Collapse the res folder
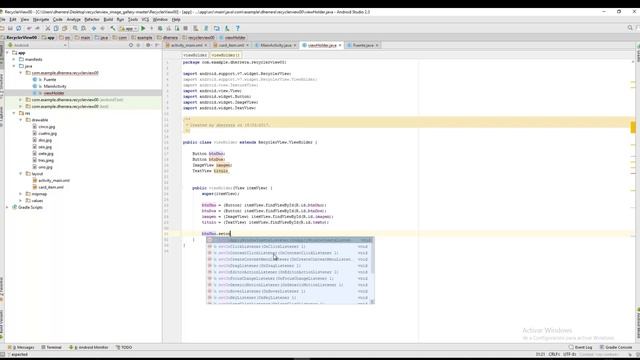640x360 pixels. 14,113
